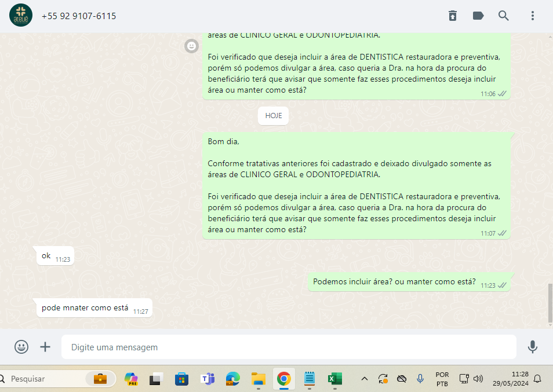This screenshot has width=553, height=392.
Task: React with emoji to the 11:06 message
Action: [191, 46]
